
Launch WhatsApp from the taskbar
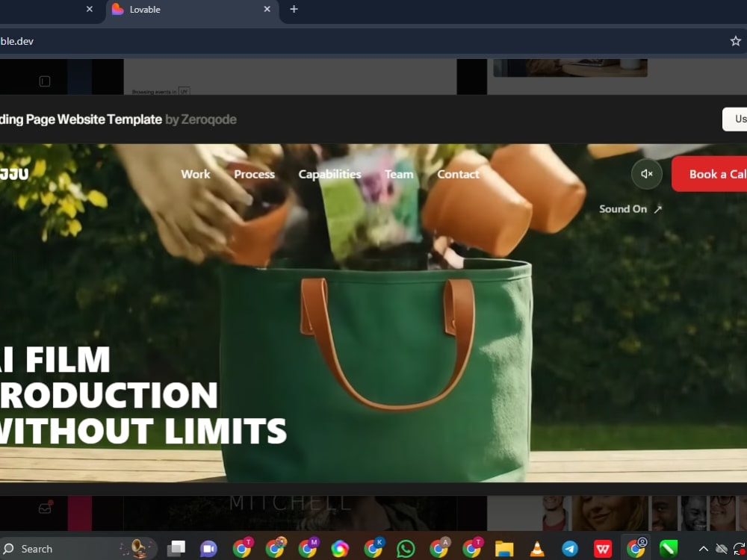406,549
